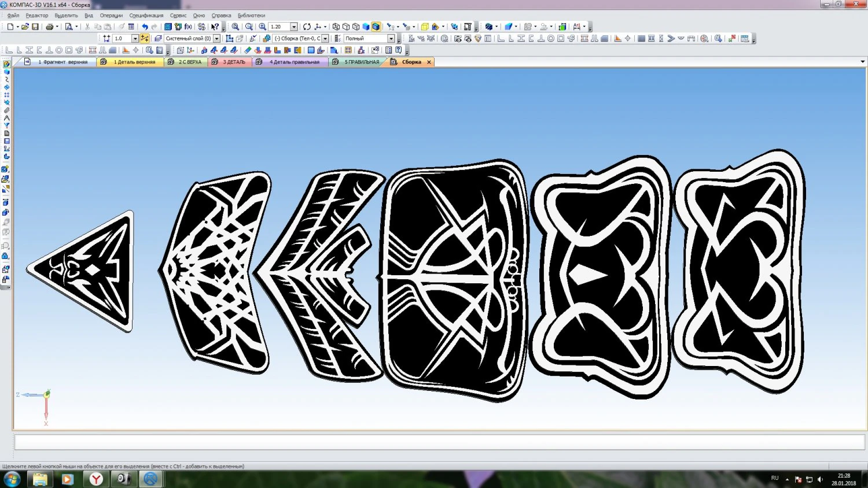The image size is (868, 488).
Task: Cut the selection with the scissors icon
Action: click(87, 27)
